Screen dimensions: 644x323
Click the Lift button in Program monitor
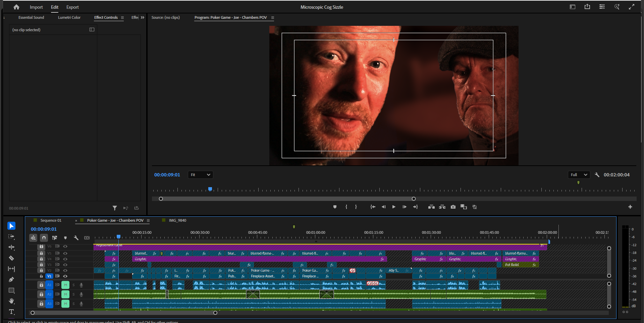tap(431, 207)
